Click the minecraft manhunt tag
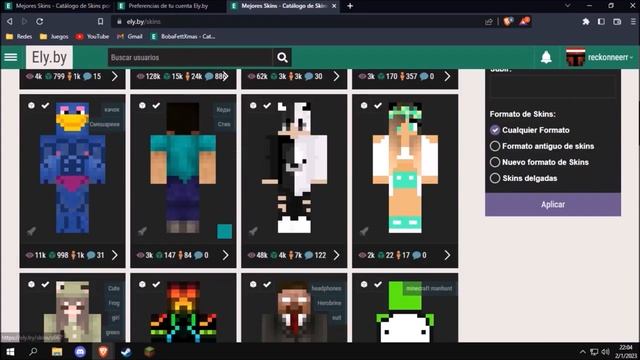640x360 pixels. pyautogui.click(x=429, y=288)
